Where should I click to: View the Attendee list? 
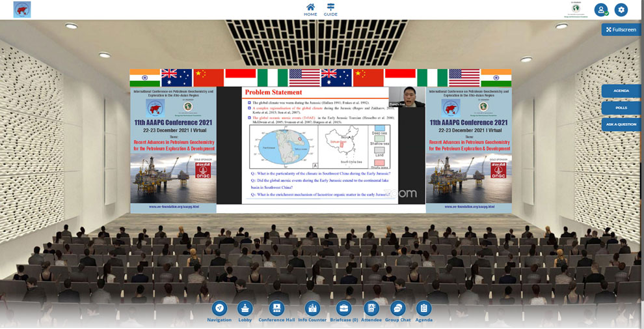click(x=371, y=311)
